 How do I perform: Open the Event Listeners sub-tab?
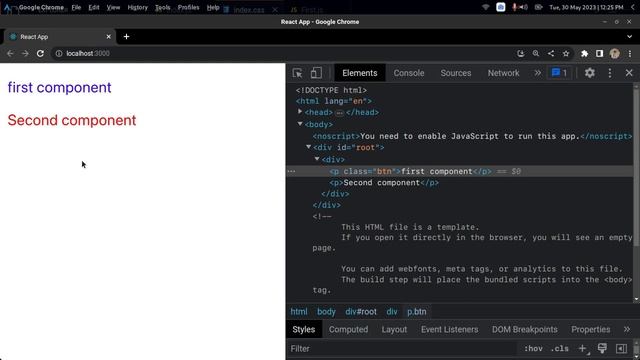449,329
